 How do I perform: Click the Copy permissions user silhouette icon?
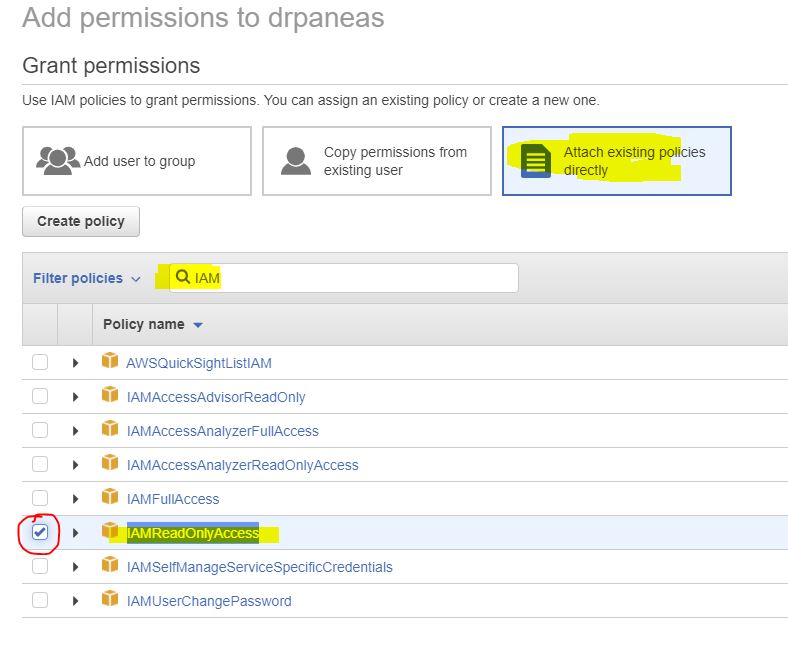coord(296,160)
